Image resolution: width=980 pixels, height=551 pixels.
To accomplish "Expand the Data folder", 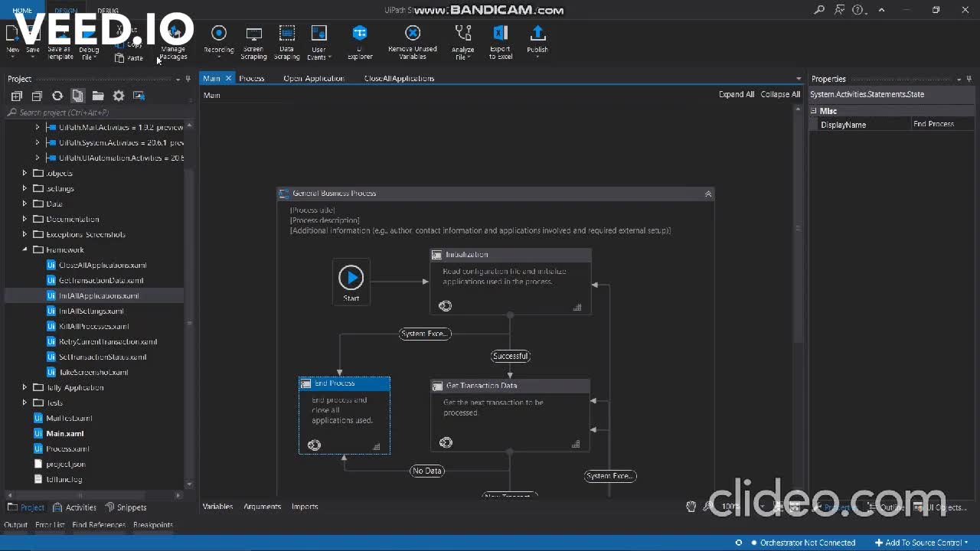I will click(x=24, y=204).
